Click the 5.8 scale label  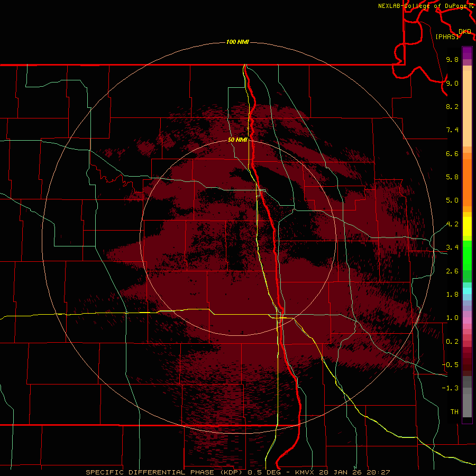click(x=452, y=177)
